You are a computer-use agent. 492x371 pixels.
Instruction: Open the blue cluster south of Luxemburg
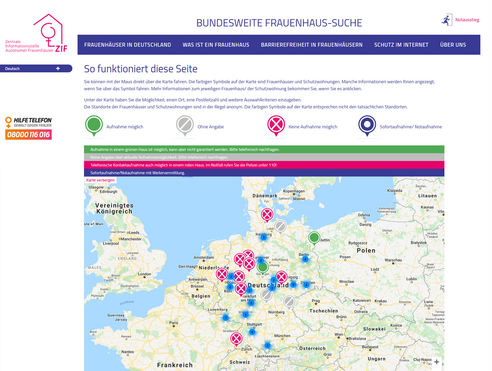[226, 318]
